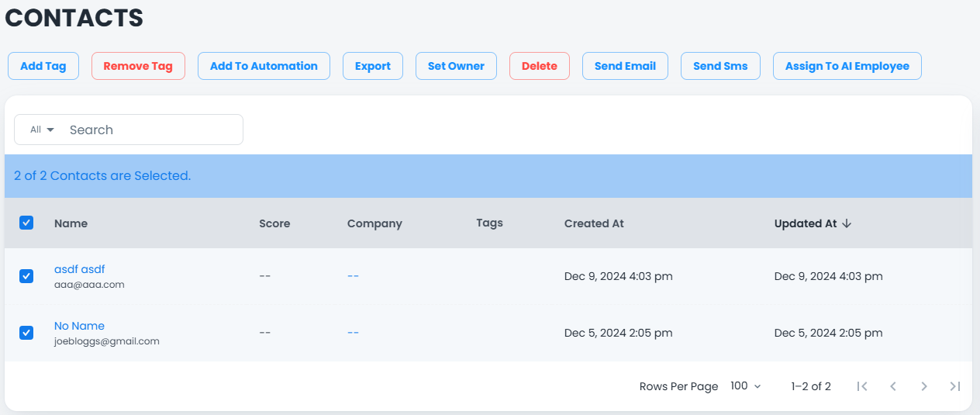980x415 pixels.
Task: Click the next page arrow
Action: click(x=924, y=386)
